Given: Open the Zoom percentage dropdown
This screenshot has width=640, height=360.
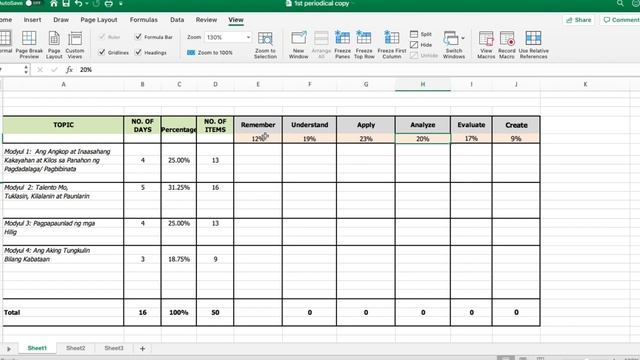Looking at the screenshot, I should (x=248, y=37).
